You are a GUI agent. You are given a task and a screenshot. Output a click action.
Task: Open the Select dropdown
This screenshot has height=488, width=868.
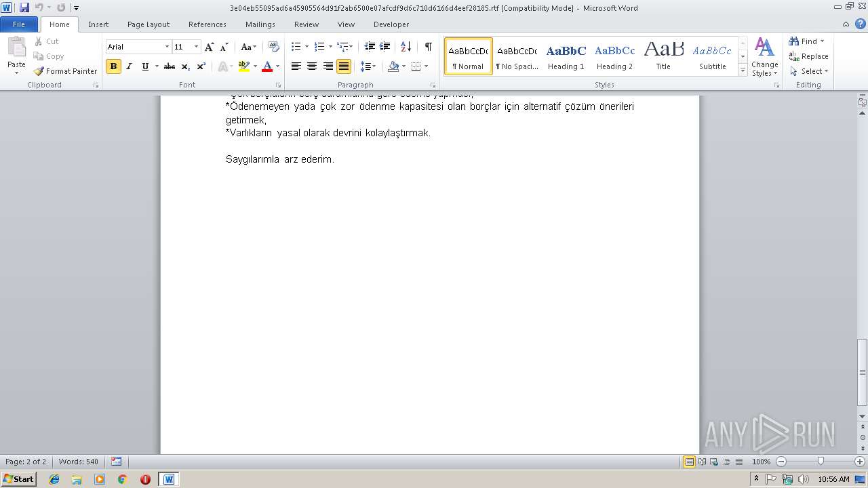pos(809,71)
